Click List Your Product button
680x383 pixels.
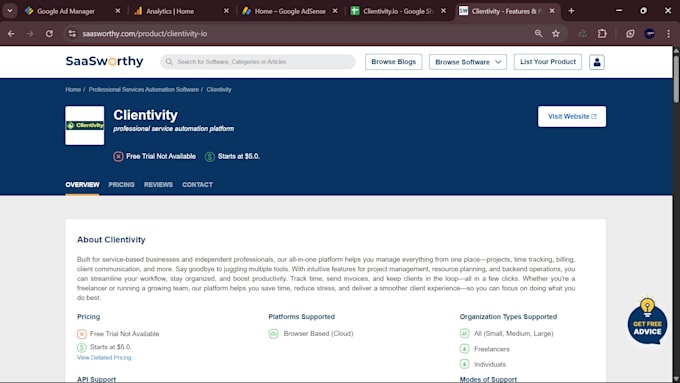548,62
